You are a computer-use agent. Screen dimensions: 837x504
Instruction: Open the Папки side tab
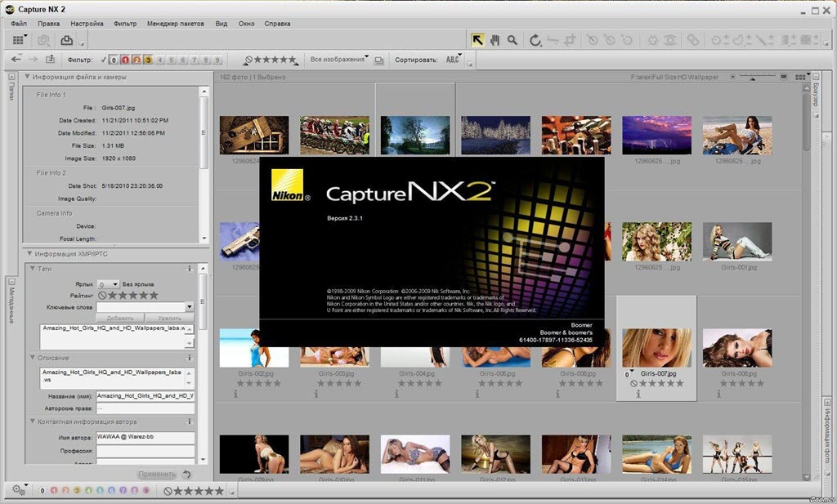tap(11, 87)
